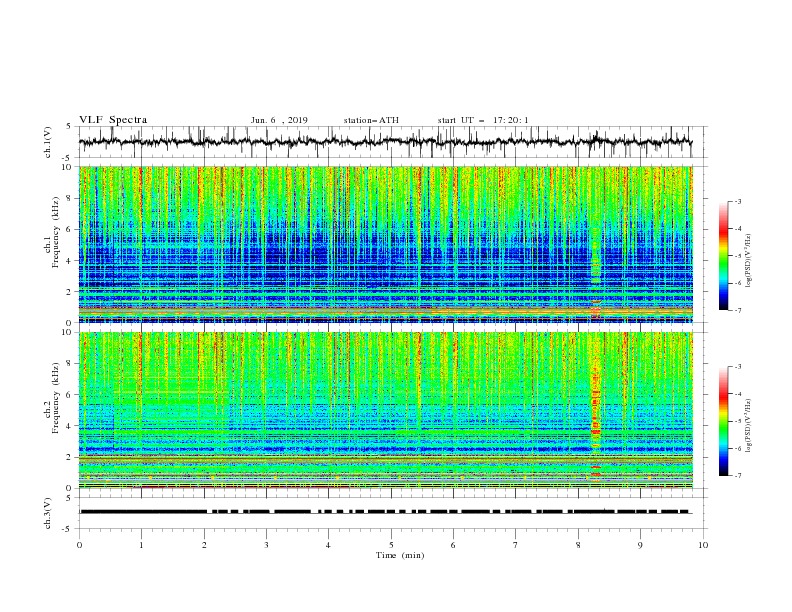Click the ch.3 black signal trace
Screen dimensions: 792x612
click(385, 512)
